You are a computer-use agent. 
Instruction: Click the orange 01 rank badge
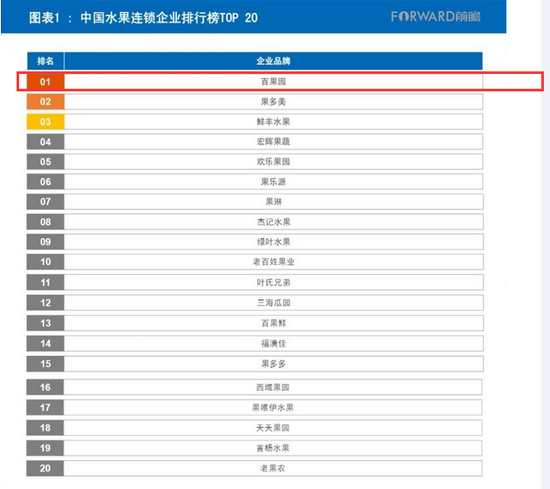tap(46, 82)
